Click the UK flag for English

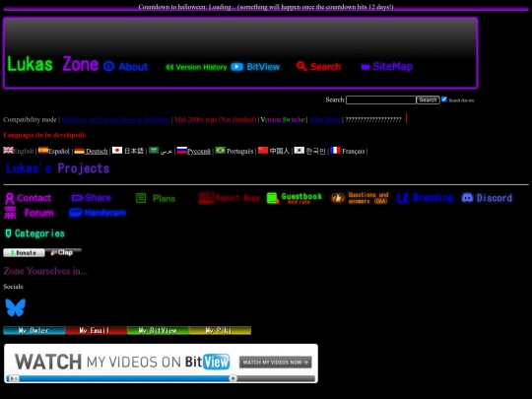(8, 150)
